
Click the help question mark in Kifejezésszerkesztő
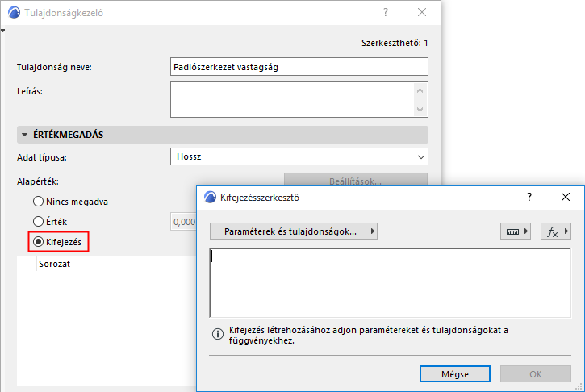tap(529, 197)
